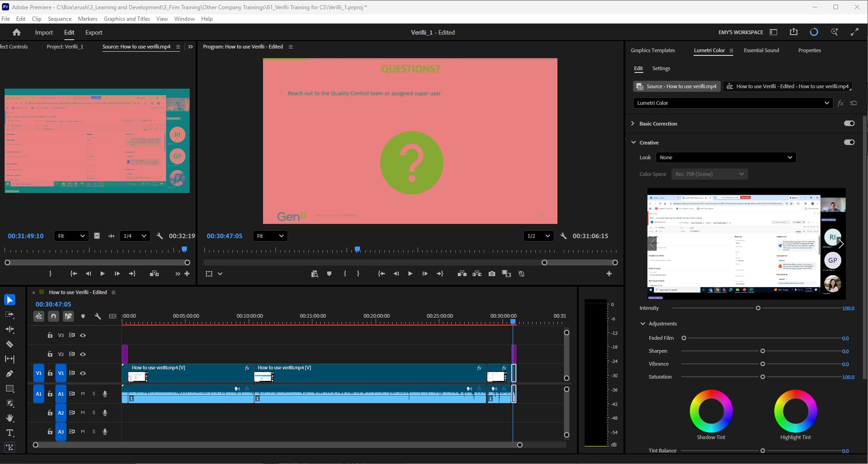Image resolution: width=868 pixels, height=464 pixels.
Task: Click the Shadow Tint color wheel
Action: (711, 411)
